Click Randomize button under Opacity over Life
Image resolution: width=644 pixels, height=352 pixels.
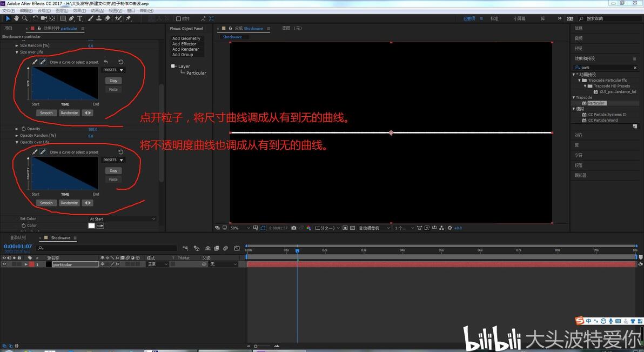click(69, 203)
